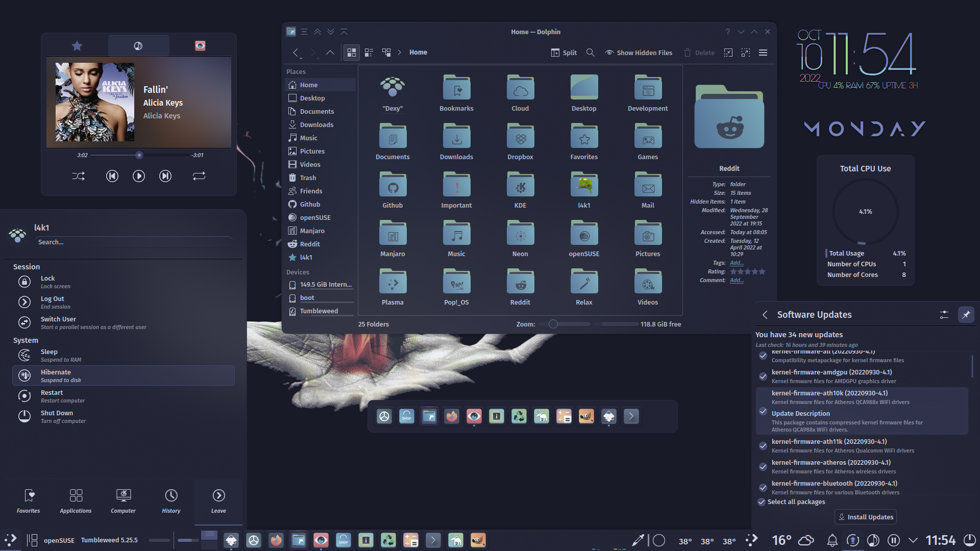Open Software Updates configure settings icon

point(944,315)
